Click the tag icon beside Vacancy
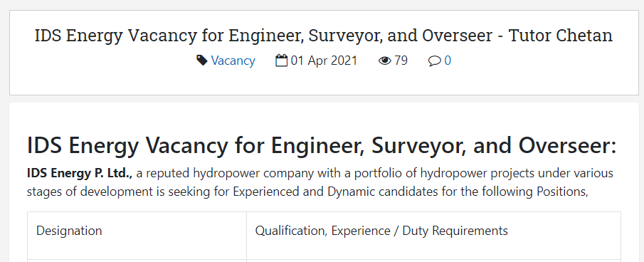This screenshot has height=262, width=644. [201, 61]
